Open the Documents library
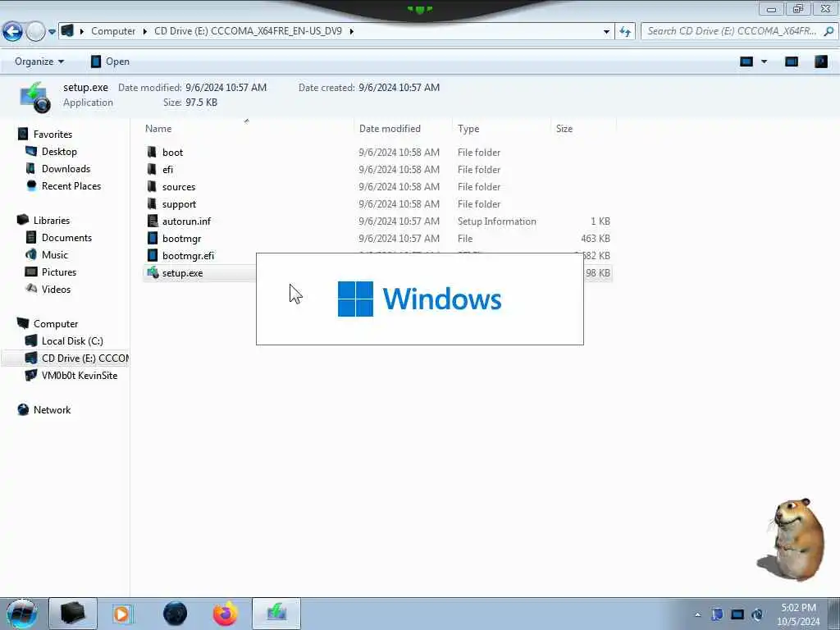840x630 pixels. coord(66,237)
